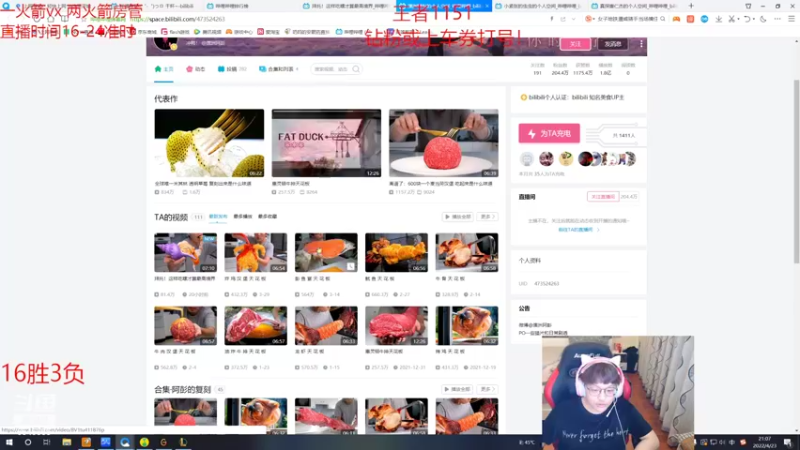Open the 06:57 beef burger ball video thumbnail
800x450 pixels.
coord(185,326)
